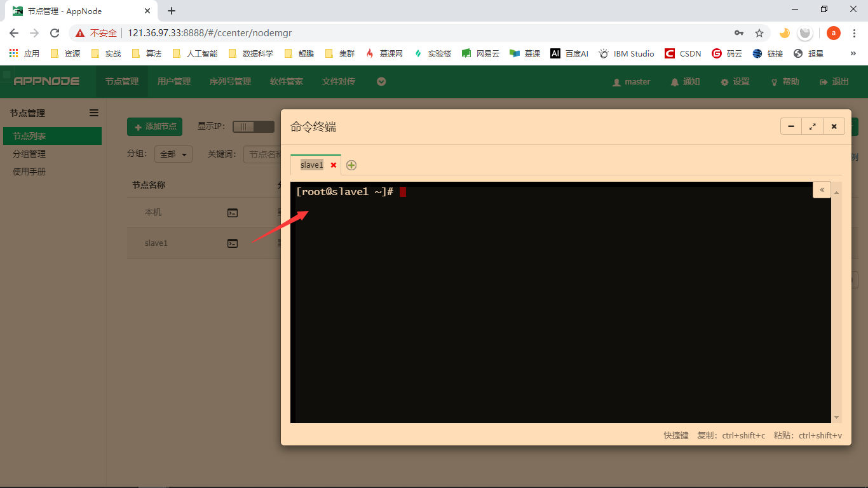
Task: Open the 算法 bookmark folder
Action: point(147,53)
